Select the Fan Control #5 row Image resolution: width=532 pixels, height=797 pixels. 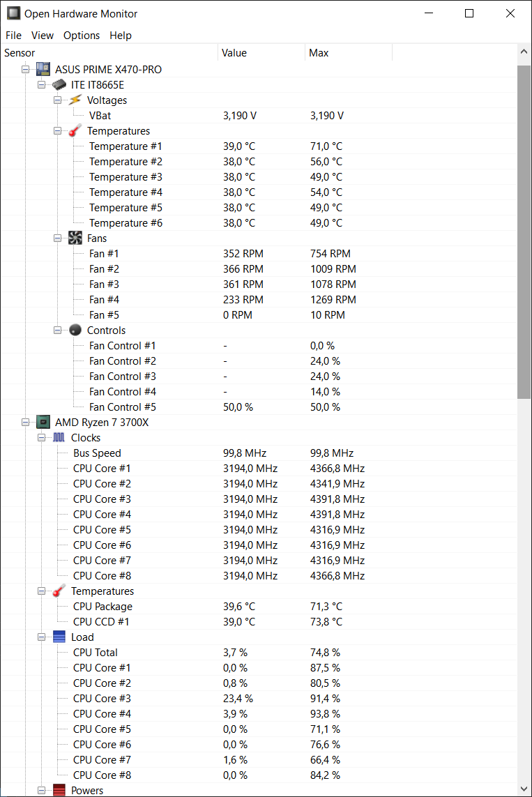point(259,407)
